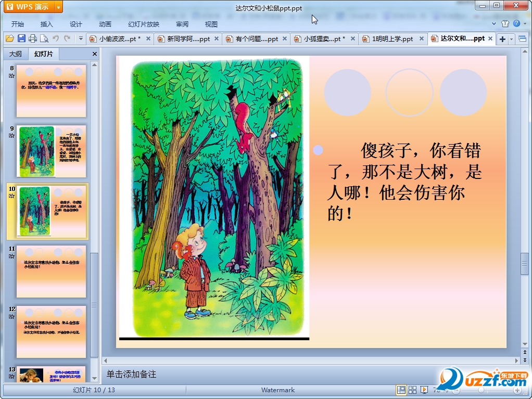532x399 pixels.
Task: Click the animation star icon of slide 11
Action: (11, 256)
